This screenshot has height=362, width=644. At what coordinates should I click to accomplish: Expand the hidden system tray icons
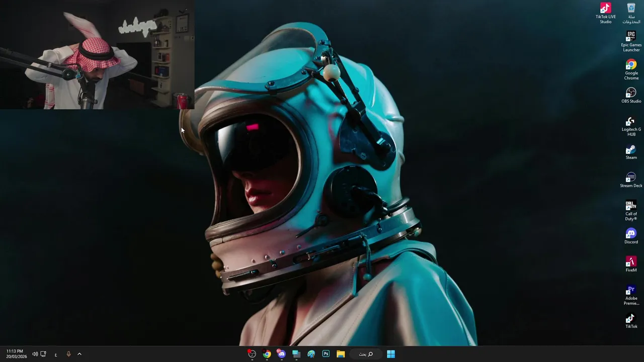79,354
